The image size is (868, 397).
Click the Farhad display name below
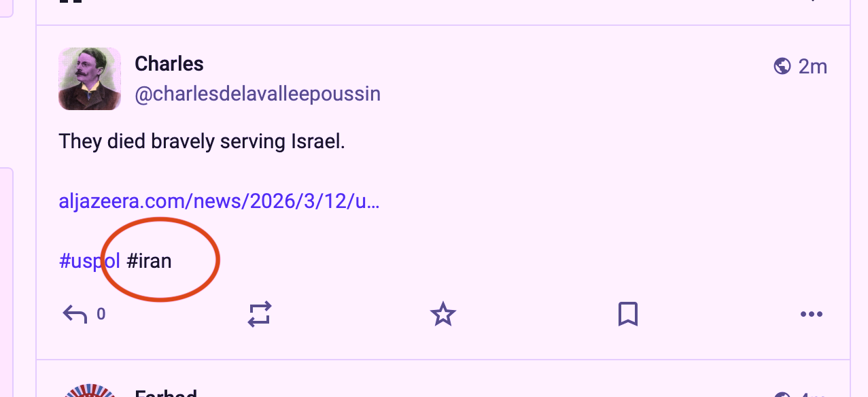pos(166,394)
